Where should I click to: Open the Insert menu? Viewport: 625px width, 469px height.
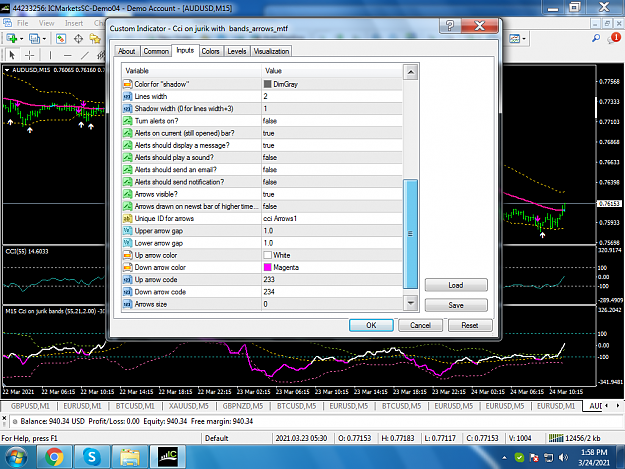[74, 23]
